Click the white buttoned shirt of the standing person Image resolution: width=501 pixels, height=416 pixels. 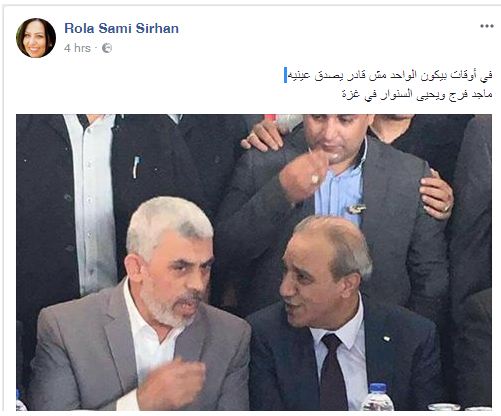pyautogui.click(x=92, y=203)
